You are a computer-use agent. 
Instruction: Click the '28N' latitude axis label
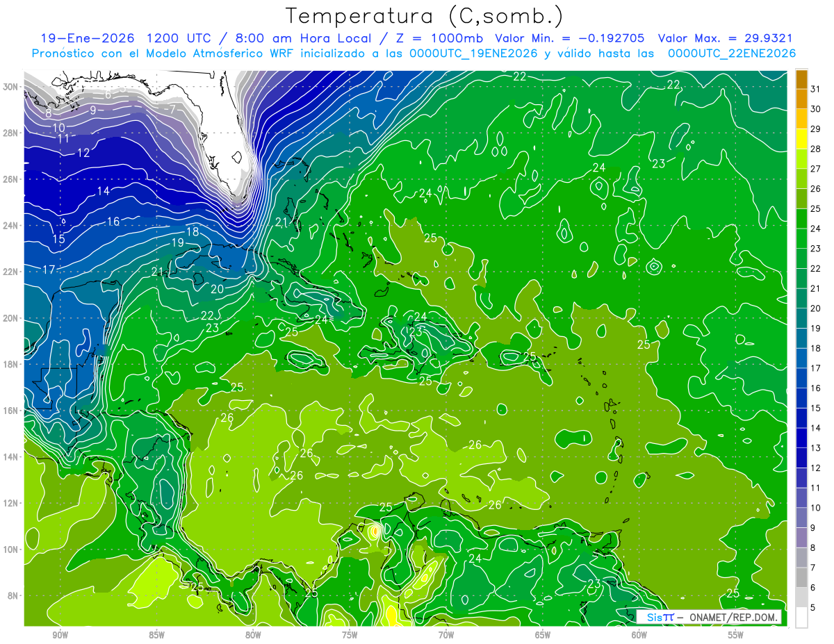point(11,133)
